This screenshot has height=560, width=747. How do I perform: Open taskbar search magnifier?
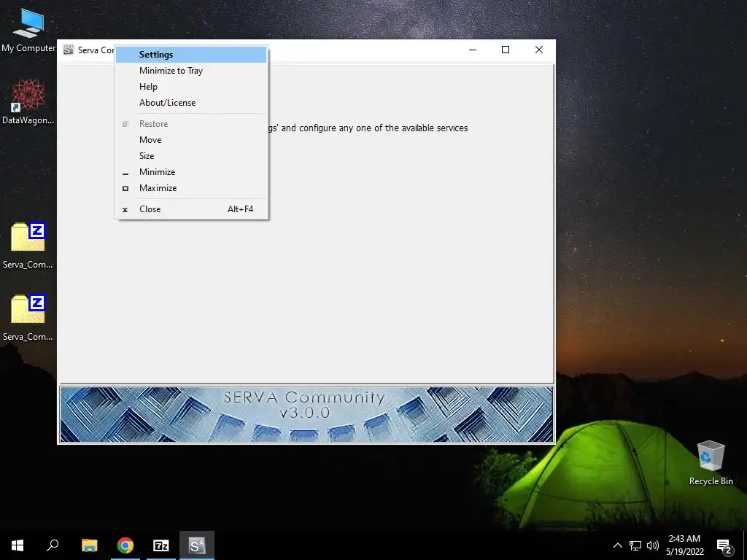(x=53, y=545)
